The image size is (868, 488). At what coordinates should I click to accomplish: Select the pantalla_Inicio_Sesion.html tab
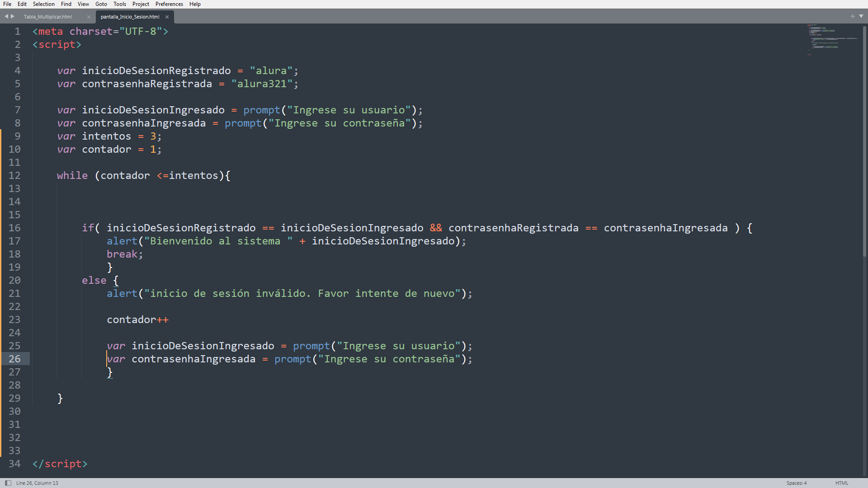[x=130, y=17]
